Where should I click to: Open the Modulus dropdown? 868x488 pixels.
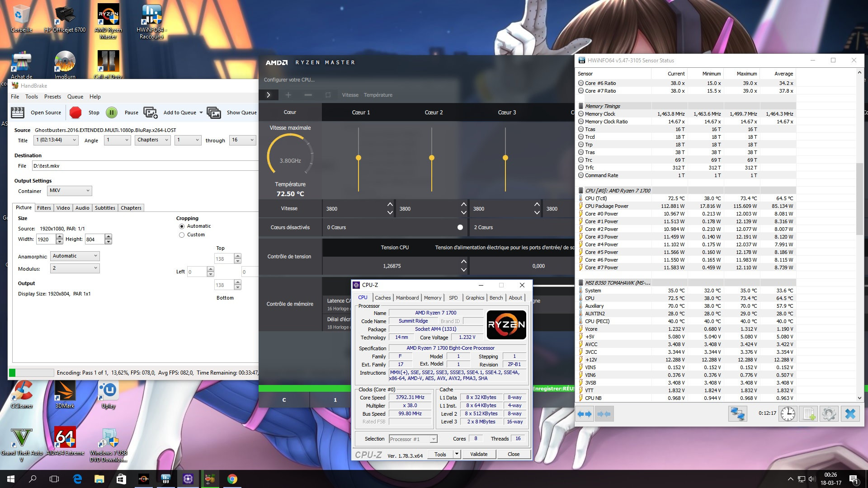75,268
